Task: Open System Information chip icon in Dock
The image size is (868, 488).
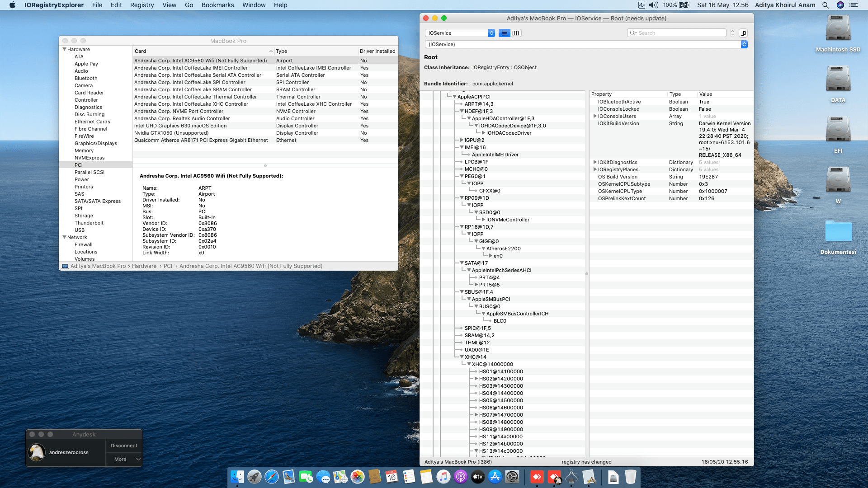Action: (571, 477)
